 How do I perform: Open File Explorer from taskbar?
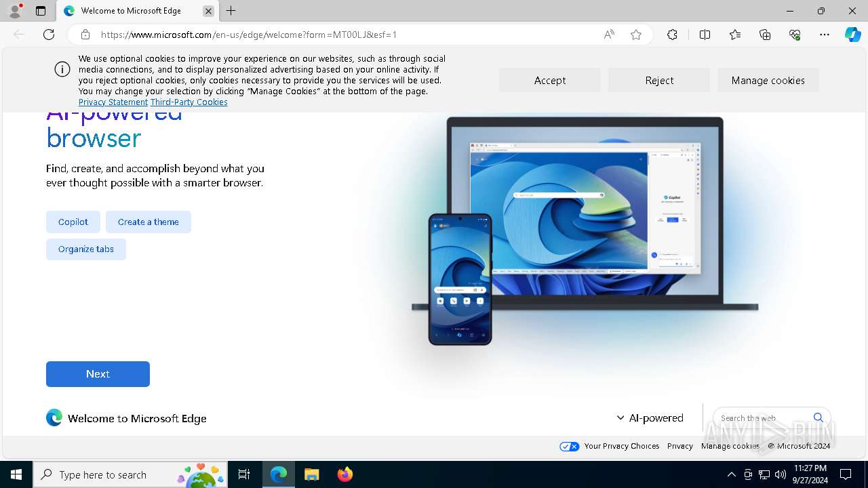click(311, 474)
